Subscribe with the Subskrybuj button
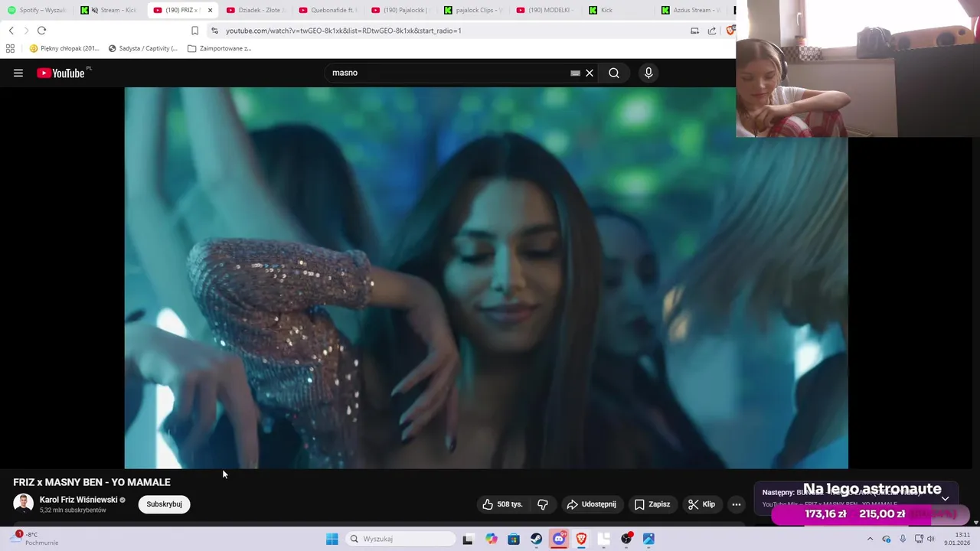The image size is (980, 551). coord(164,504)
